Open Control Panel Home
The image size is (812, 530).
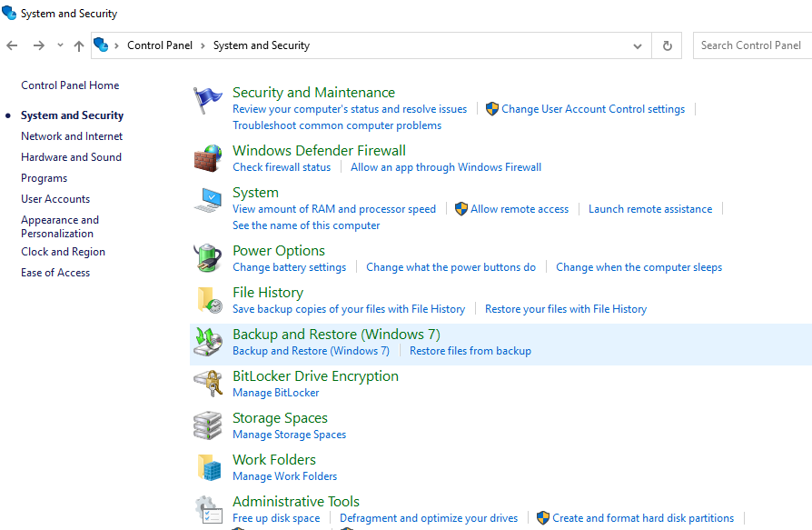tap(70, 85)
